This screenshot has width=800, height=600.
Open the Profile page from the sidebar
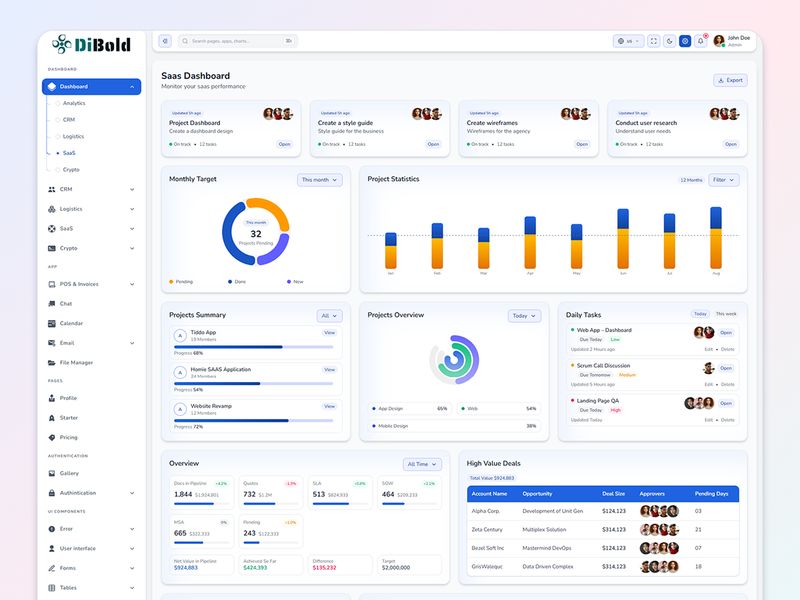click(x=62, y=398)
